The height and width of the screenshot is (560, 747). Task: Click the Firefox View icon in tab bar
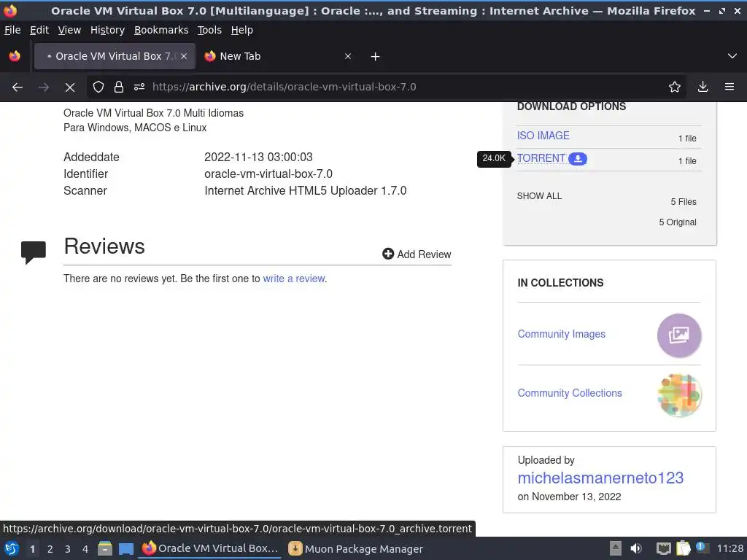coord(15,56)
